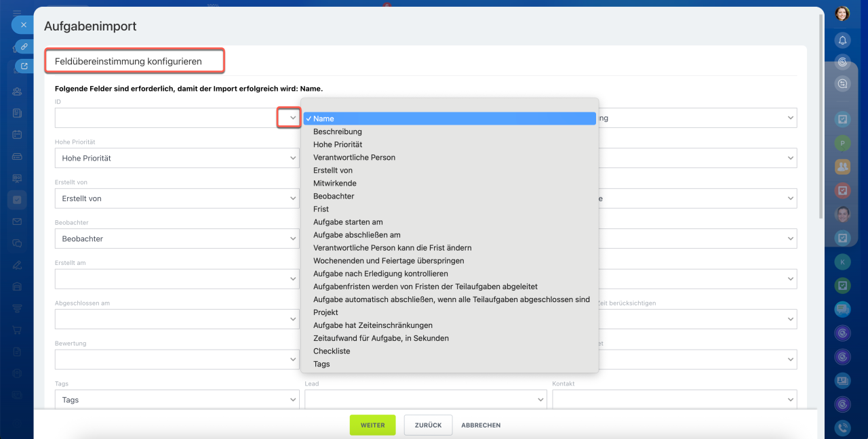This screenshot has height=439, width=868.
Task: Open the shopping cart icon in sidebar
Action: pyautogui.click(x=17, y=330)
